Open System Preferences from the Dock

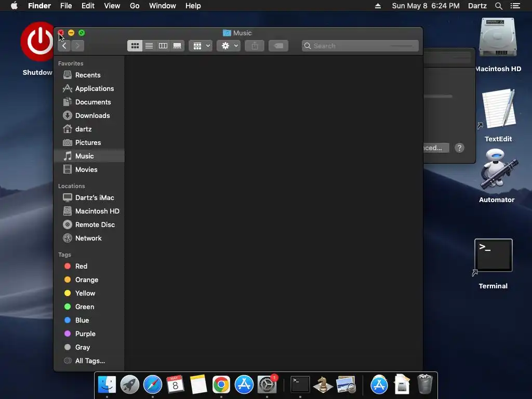(267, 385)
